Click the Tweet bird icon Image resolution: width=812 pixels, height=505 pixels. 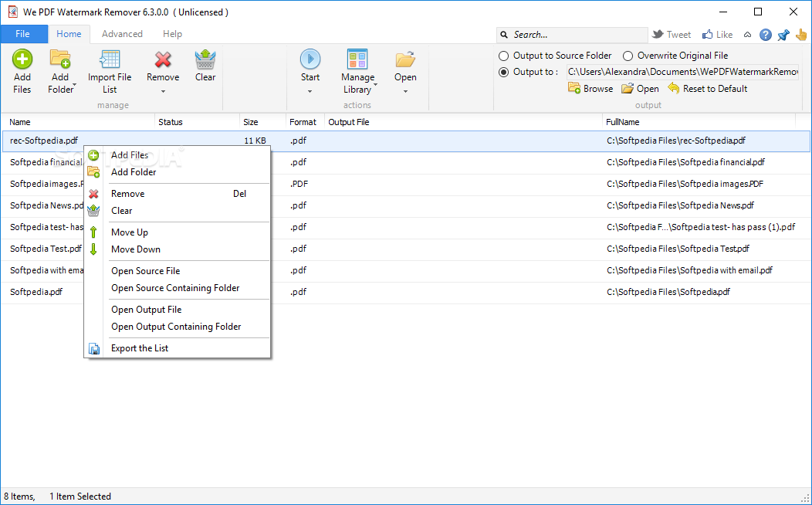click(x=658, y=34)
